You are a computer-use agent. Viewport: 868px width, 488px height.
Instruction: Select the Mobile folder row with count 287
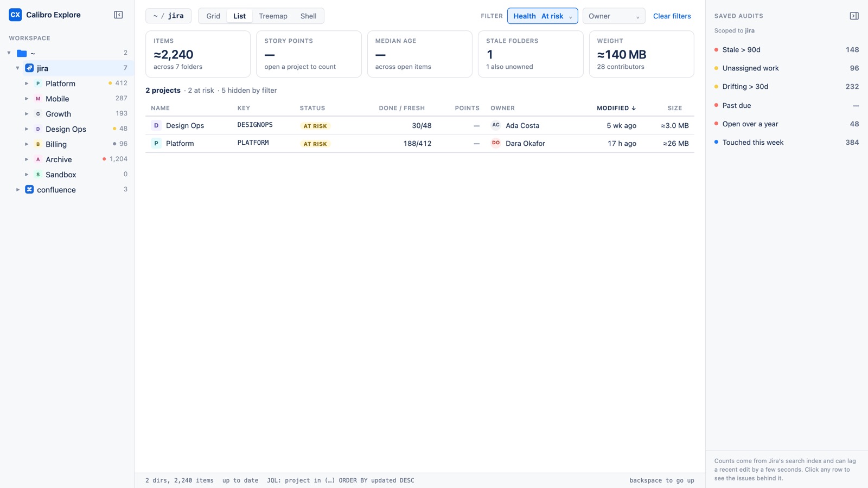(x=67, y=99)
